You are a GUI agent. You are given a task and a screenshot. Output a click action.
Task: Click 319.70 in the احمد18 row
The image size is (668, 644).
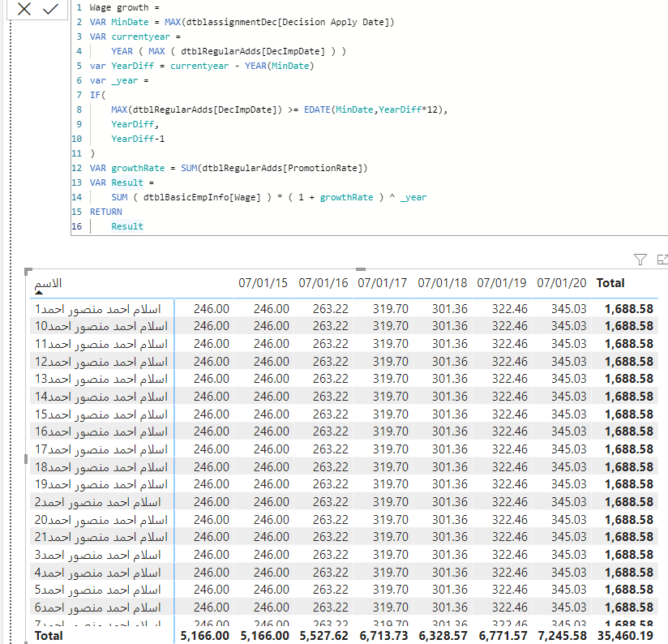(390, 467)
